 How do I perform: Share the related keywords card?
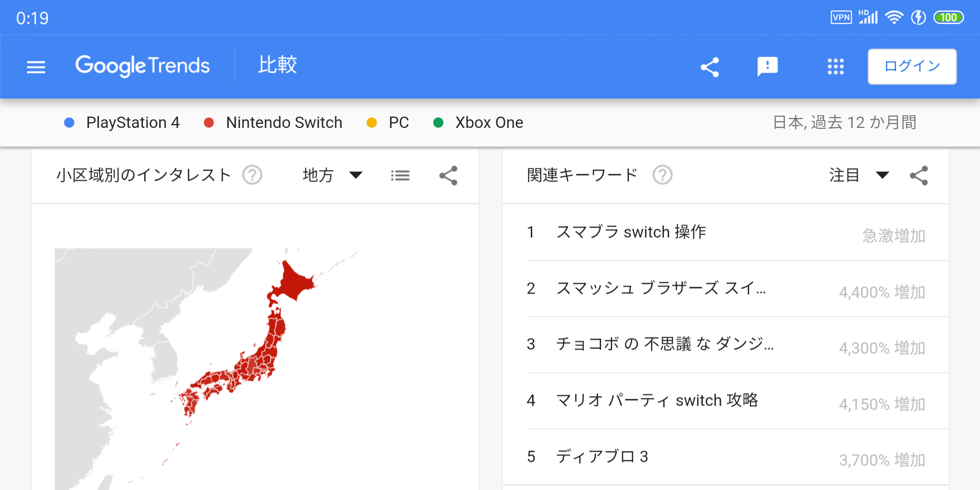pos(919,176)
